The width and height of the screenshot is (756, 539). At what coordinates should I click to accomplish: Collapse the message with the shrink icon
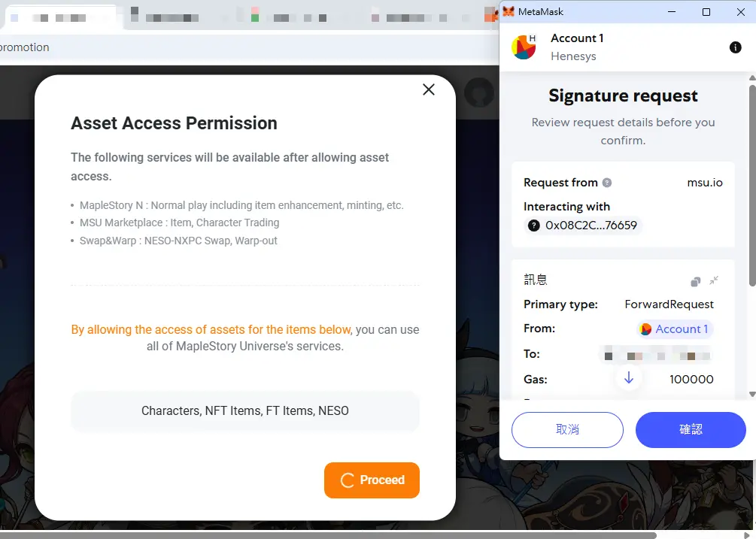click(x=714, y=280)
